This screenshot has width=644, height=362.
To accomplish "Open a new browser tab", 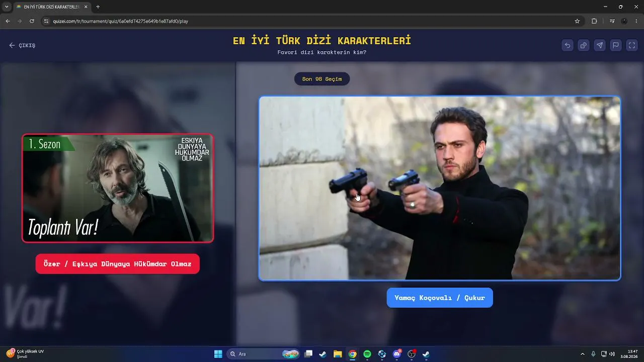I will [x=98, y=7].
